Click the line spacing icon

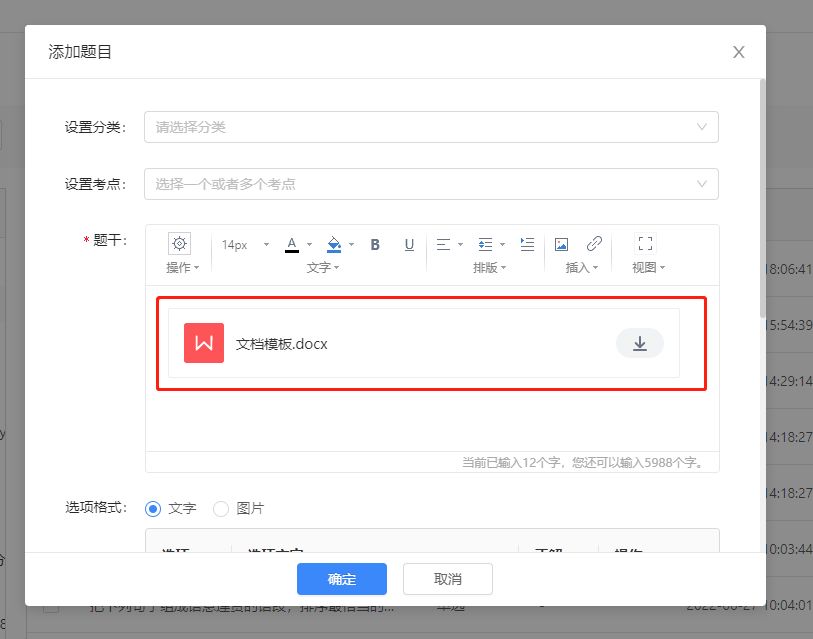(x=486, y=244)
